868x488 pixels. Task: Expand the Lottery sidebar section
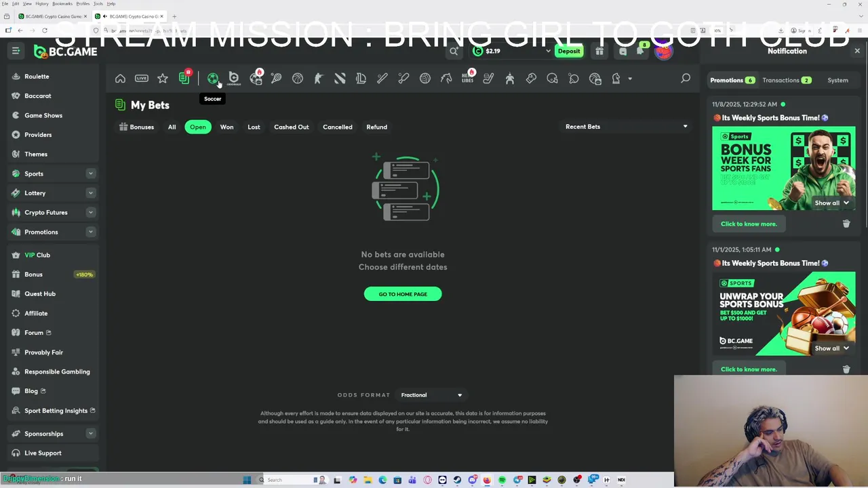click(x=90, y=193)
